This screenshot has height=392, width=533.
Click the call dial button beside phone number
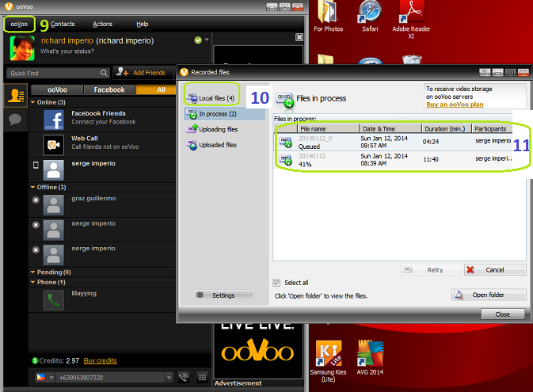pyautogui.click(x=184, y=378)
